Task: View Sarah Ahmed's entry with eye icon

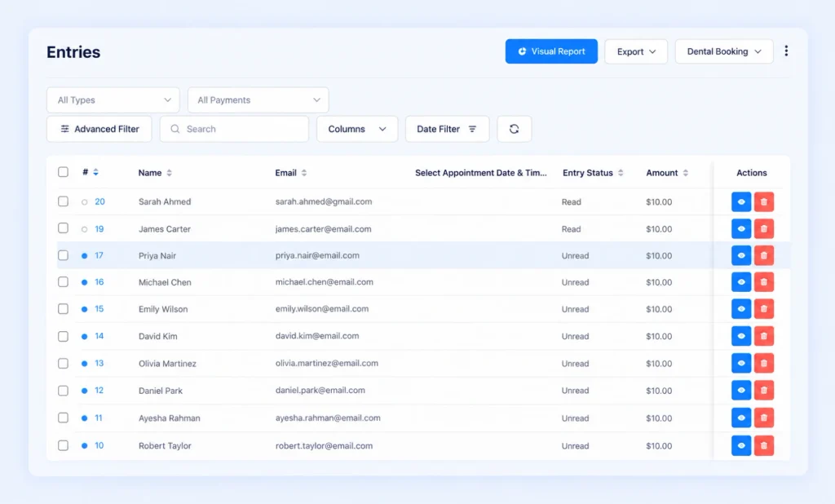Action: pyautogui.click(x=740, y=202)
